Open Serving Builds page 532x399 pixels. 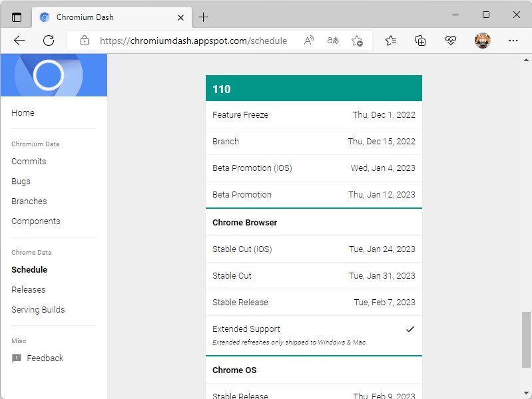point(38,309)
